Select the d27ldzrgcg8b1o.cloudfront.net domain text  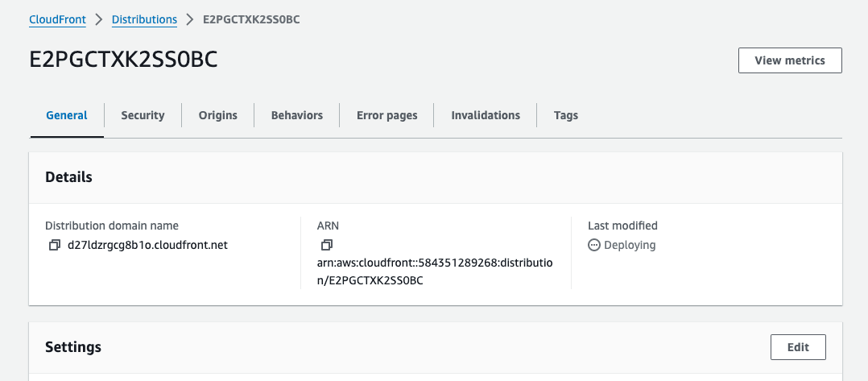(x=147, y=245)
